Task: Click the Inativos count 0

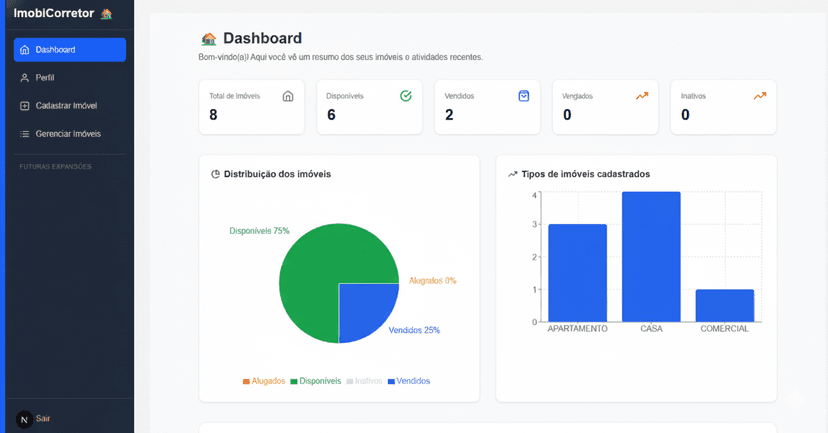Action: [685, 115]
